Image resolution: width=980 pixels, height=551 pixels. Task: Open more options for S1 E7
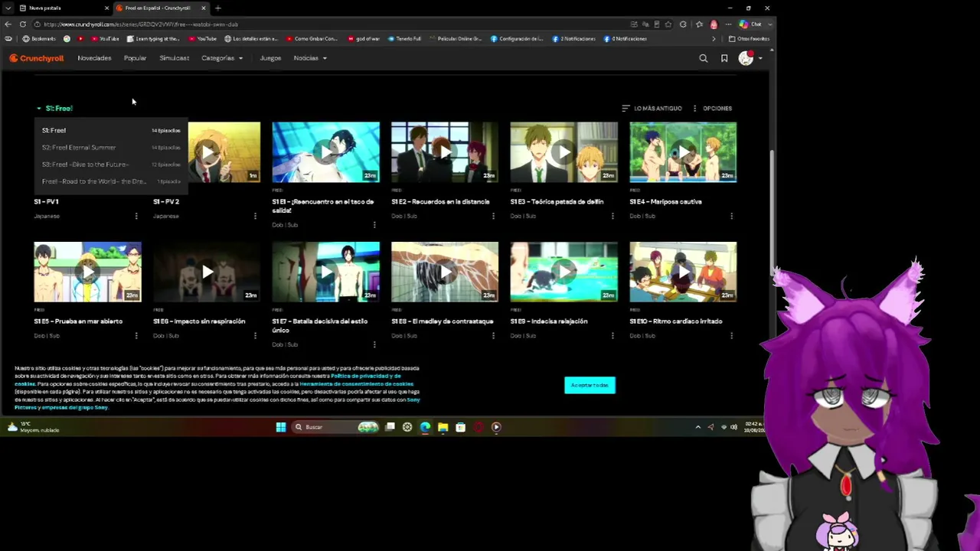374,344
